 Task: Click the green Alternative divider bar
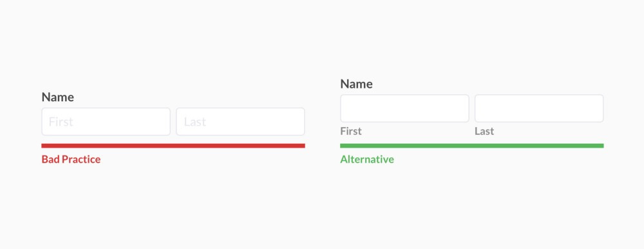(x=472, y=146)
